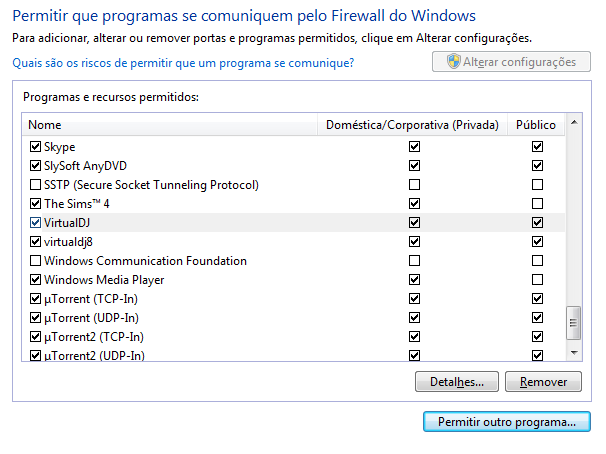The width and height of the screenshot is (606, 454).
Task: Click the Público column header
Action: point(536,125)
